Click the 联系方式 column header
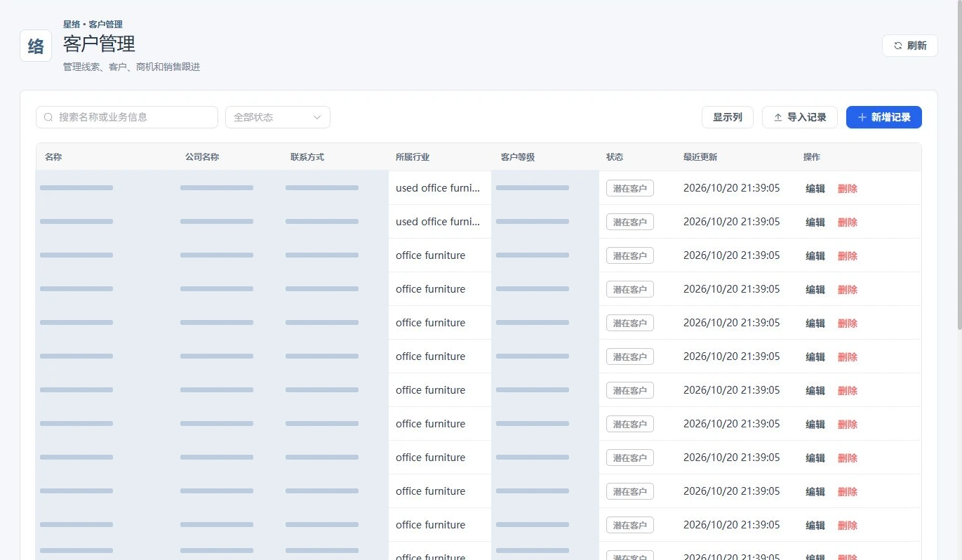This screenshot has height=560, width=962. pos(307,157)
